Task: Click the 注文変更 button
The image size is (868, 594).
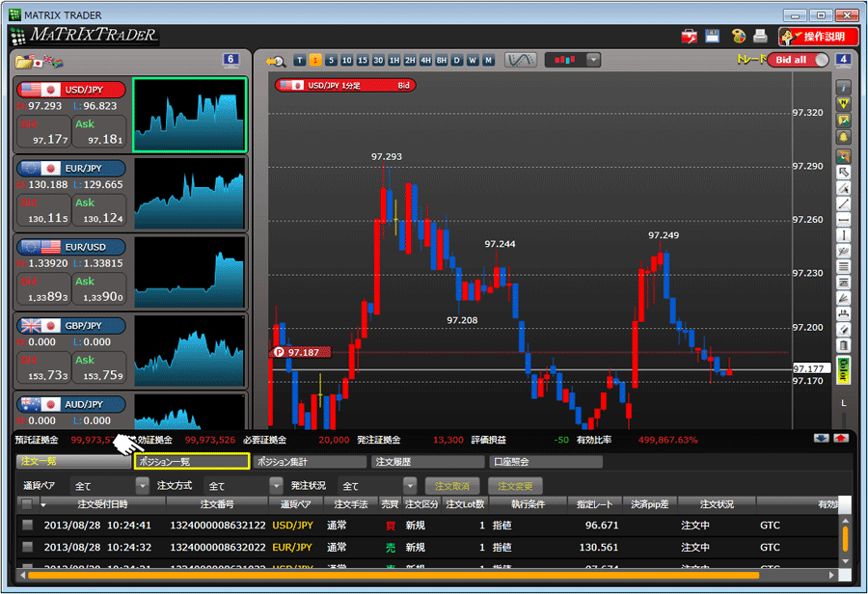Action: pyautogui.click(x=515, y=486)
